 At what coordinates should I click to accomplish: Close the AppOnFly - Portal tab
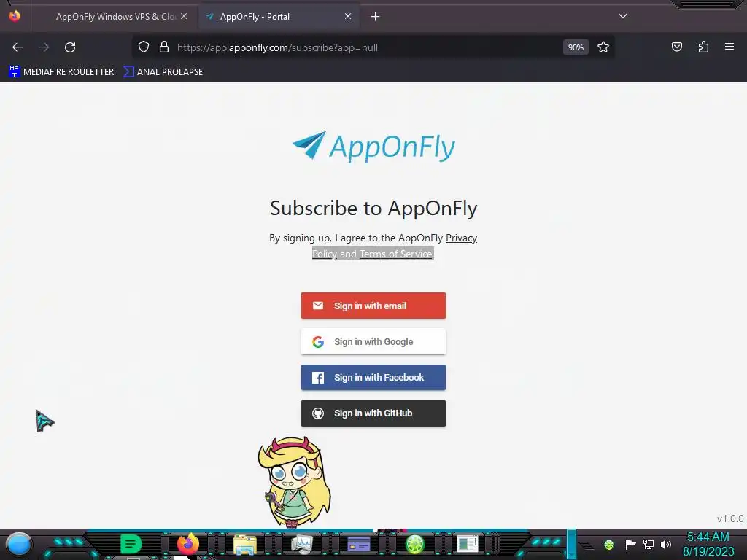(348, 16)
